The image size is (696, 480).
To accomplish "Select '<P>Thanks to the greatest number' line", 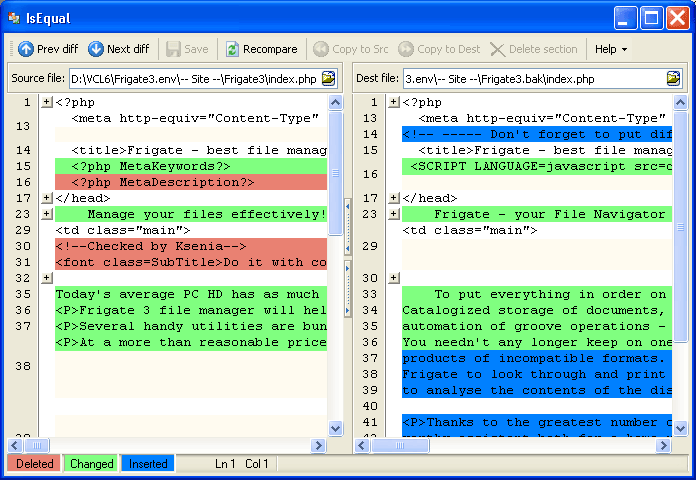I will [537, 422].
